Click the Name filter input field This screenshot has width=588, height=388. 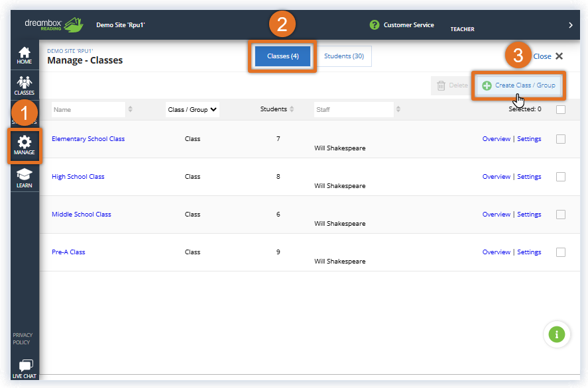tap(87, 110)
